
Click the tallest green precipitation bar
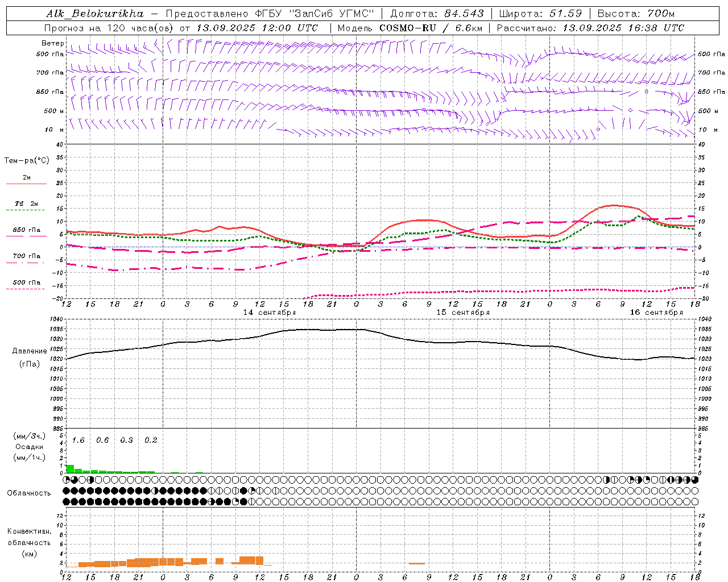coord(70,469)
